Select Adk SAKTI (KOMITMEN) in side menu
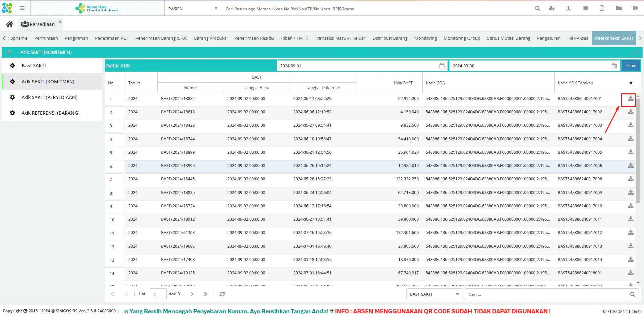This screenshot has width=644, height=317. pyautogui.click(x=52, y=82)
